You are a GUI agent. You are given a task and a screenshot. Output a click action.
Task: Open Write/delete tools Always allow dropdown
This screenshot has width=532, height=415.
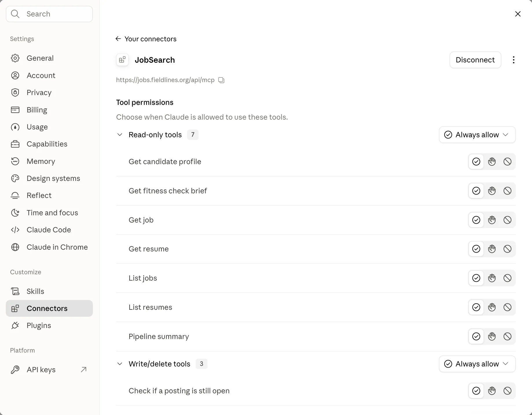click(x=477, y=364)
